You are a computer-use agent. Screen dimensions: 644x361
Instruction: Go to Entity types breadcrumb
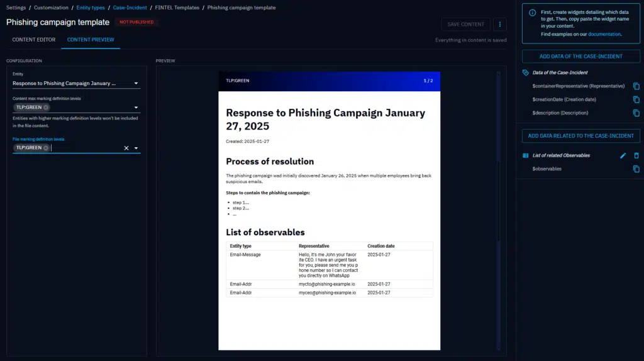(91, 8)
